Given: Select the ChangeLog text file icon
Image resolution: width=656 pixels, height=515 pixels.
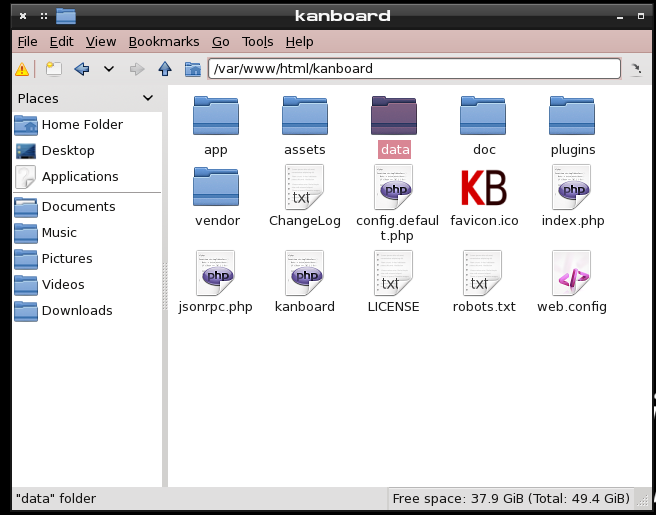Looking at the screenshot, I should 305,187.
